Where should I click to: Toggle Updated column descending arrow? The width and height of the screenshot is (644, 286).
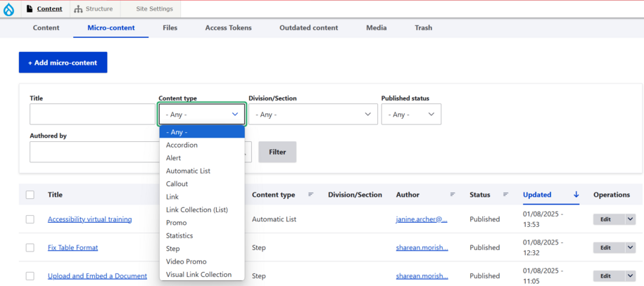click(576, 195)
